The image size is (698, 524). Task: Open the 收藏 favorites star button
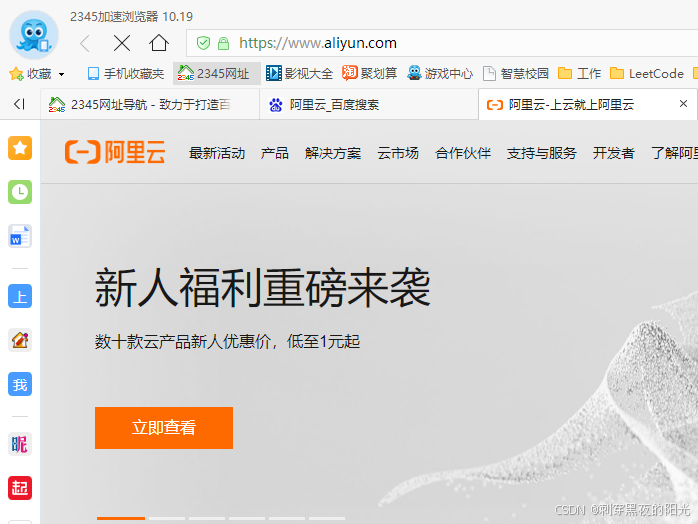tap(30, 73)
